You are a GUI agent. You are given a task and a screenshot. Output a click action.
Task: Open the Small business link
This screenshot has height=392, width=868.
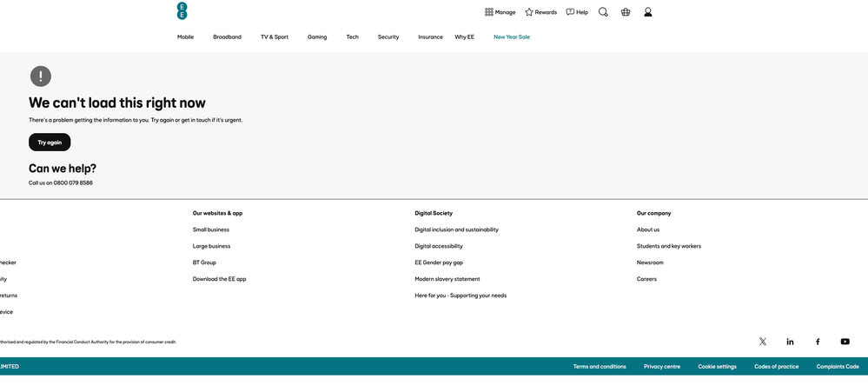tap(211, 229)
